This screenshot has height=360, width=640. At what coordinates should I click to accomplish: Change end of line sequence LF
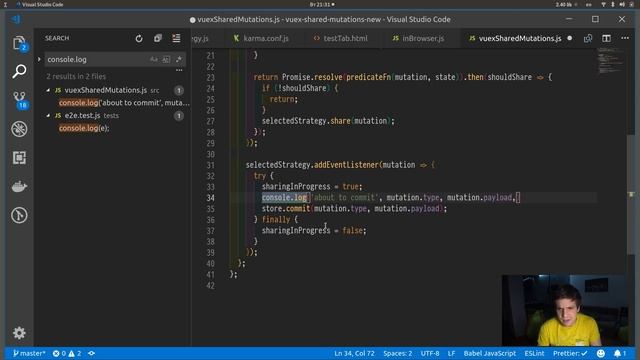point(451,353)
